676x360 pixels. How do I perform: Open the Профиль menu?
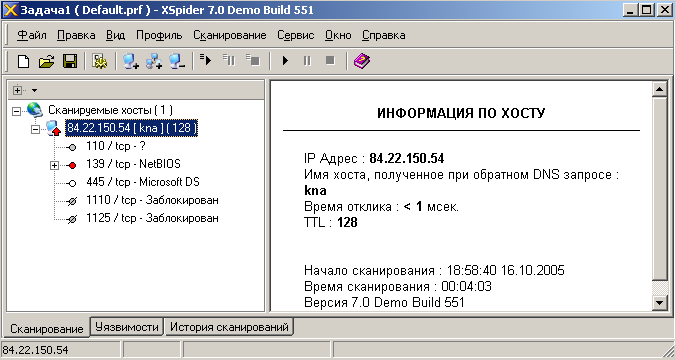(159, 35)
